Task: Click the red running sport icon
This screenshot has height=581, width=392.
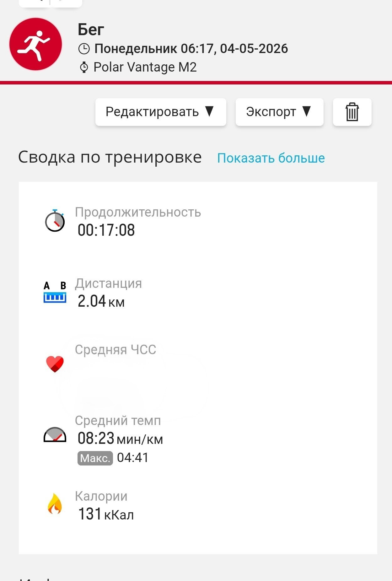Action: pos(35,44)
